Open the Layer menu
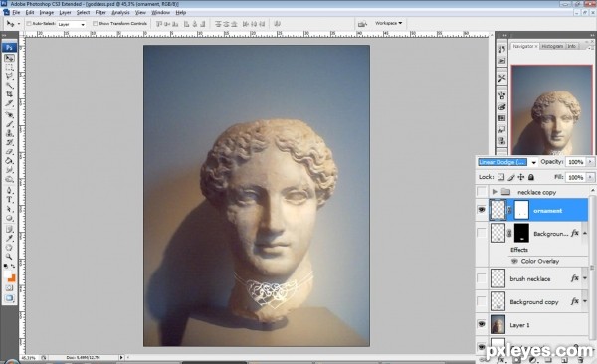Viewport: 597px width, 364px height. pos(65,13)
